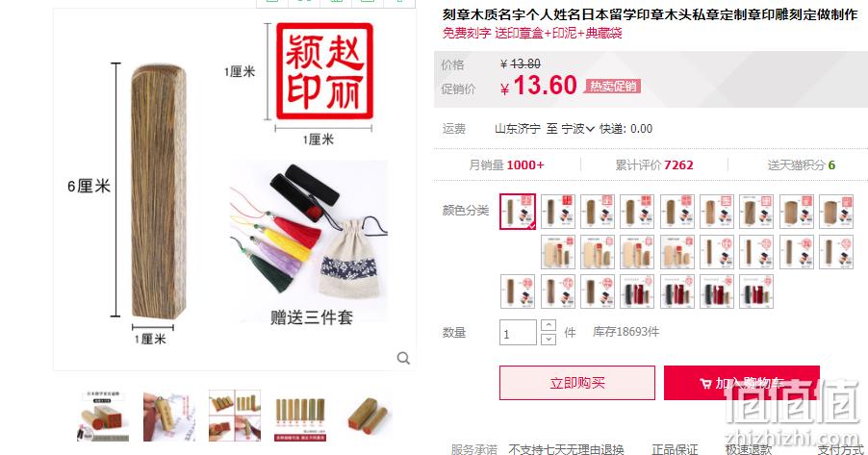Click the 立即购买 buy now button
The width and height of the screenshot is (868, 455).
pyautogui.click(x=577, y=383)
